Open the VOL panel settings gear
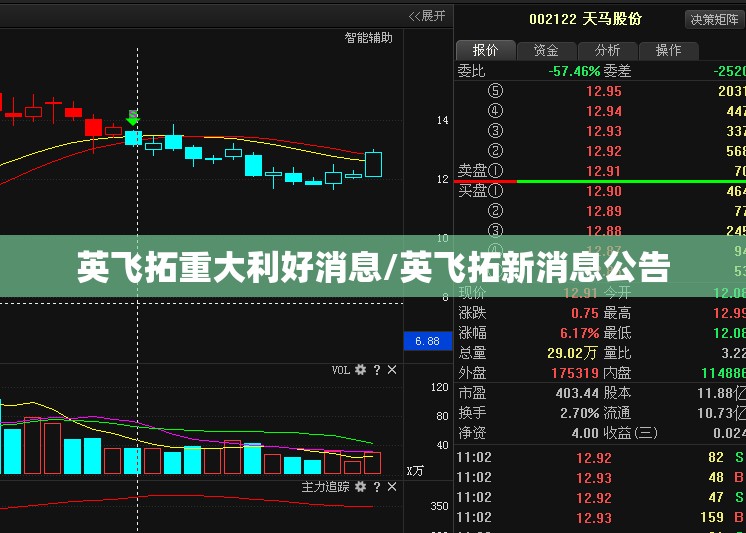746x533 pixels. pyautogui.click(x=361, y=370)
